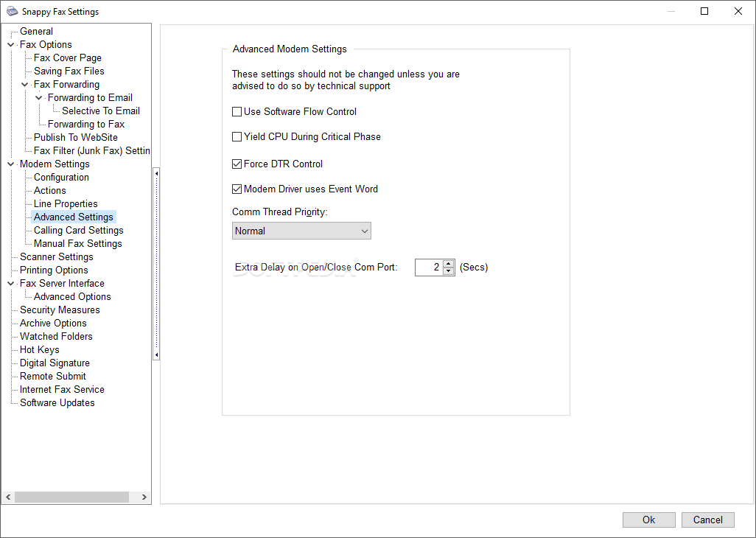Select Manual Fax Settings

coord(77,243)
